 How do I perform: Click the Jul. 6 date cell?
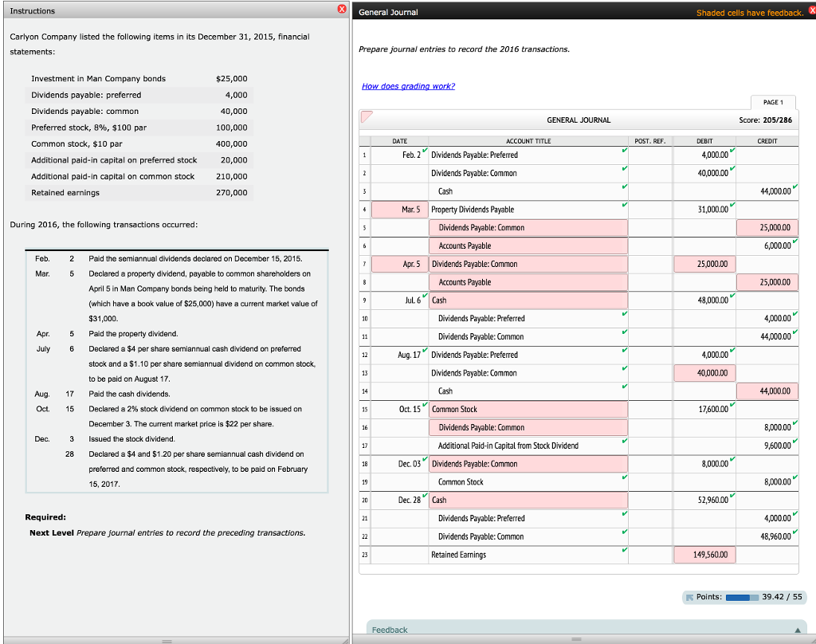pos(400,300)
